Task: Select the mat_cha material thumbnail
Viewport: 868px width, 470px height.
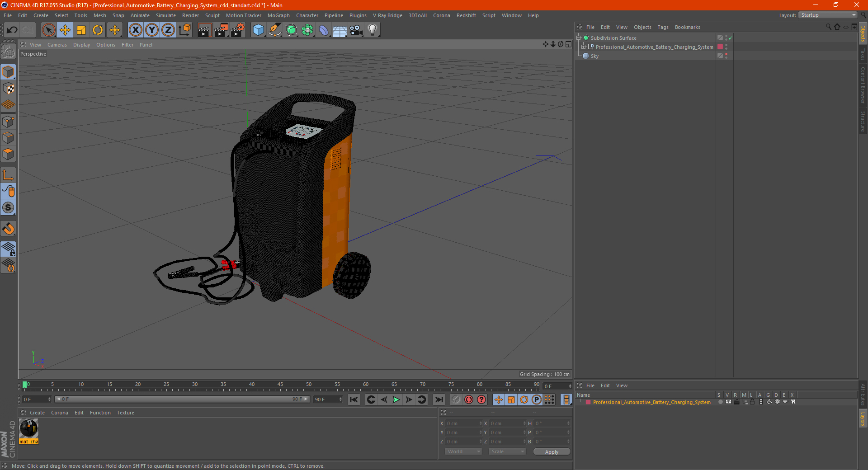Action: click(29, 432)
